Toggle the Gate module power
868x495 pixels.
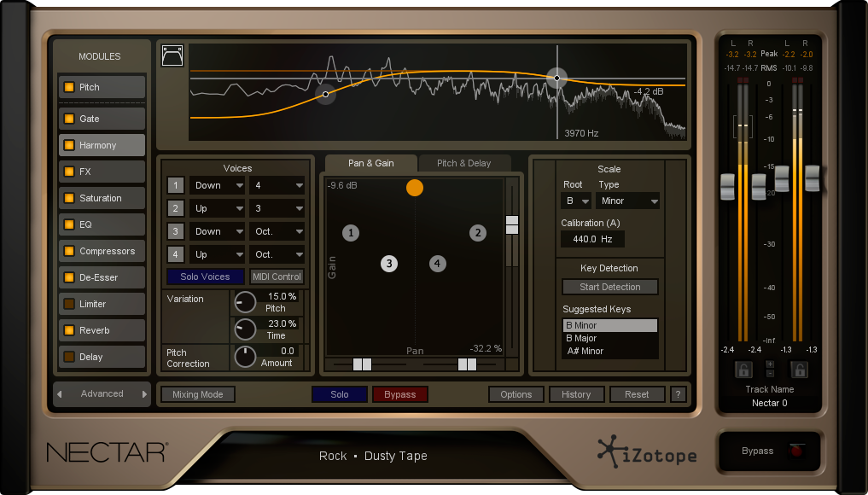pyautogui.click(x=69, y=119)
